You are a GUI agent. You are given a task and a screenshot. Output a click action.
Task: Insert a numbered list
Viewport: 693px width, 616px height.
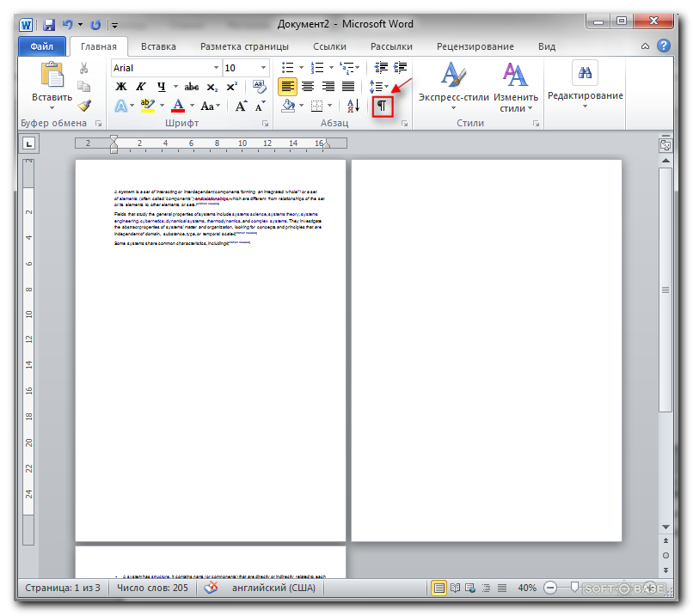(317, 68)
